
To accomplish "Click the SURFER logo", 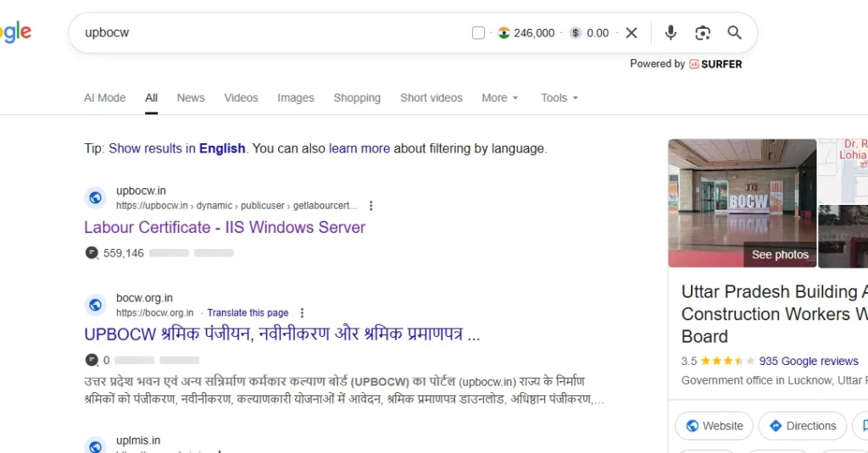I will (x=715, y=64).
